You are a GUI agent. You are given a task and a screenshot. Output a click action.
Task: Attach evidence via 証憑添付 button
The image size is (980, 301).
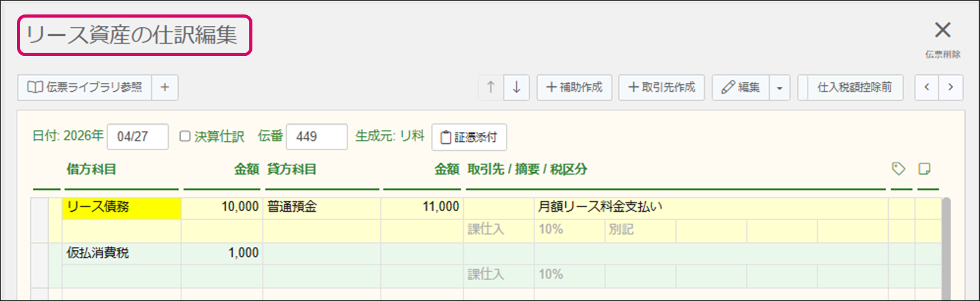[x=469, y=138]
